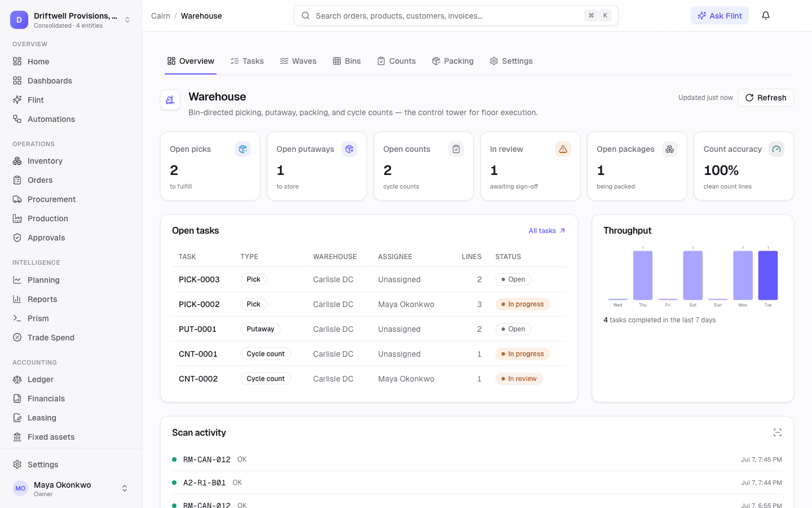Select the Overview tab
Viewport: 812px width, 508px height.
pyautogui.click(x=191, y=61)
